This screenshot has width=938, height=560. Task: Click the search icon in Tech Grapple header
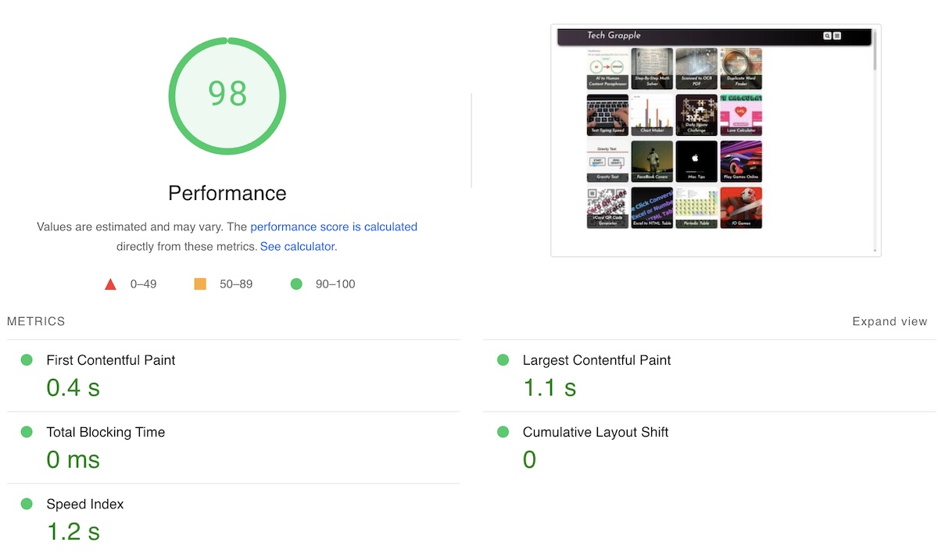pos(827,36)
